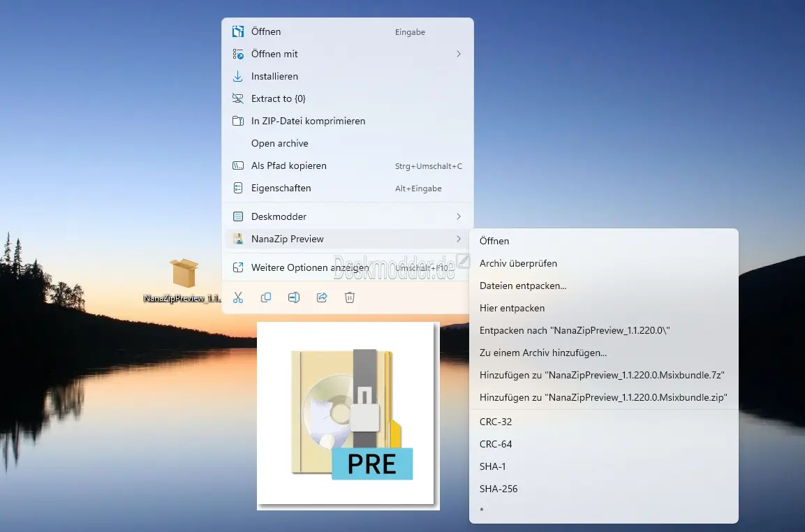Image resolution: width=805 pixels, height=532 pixels.
Task: Calculate SHA-256 checksum
Action: tap(498, 489)
